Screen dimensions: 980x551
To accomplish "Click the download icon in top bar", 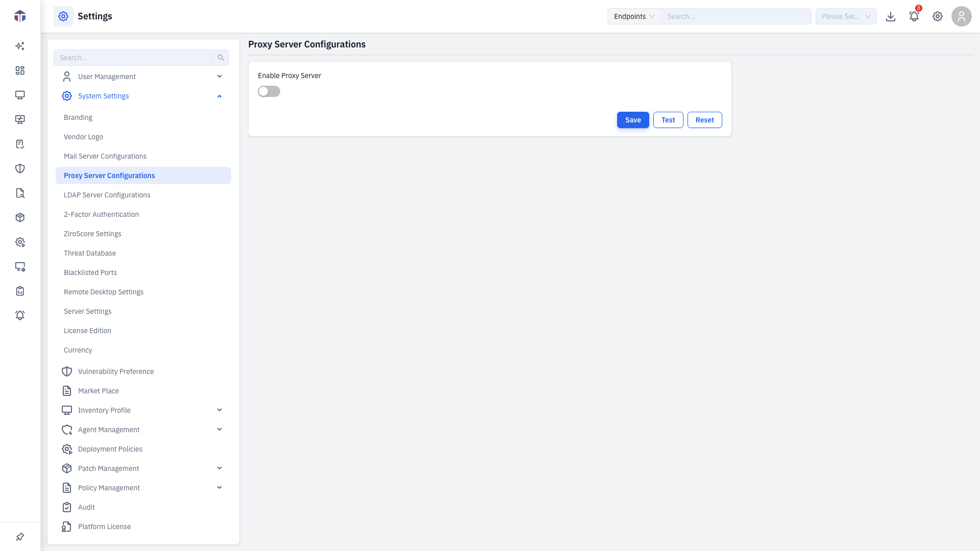I will [891, 16].
